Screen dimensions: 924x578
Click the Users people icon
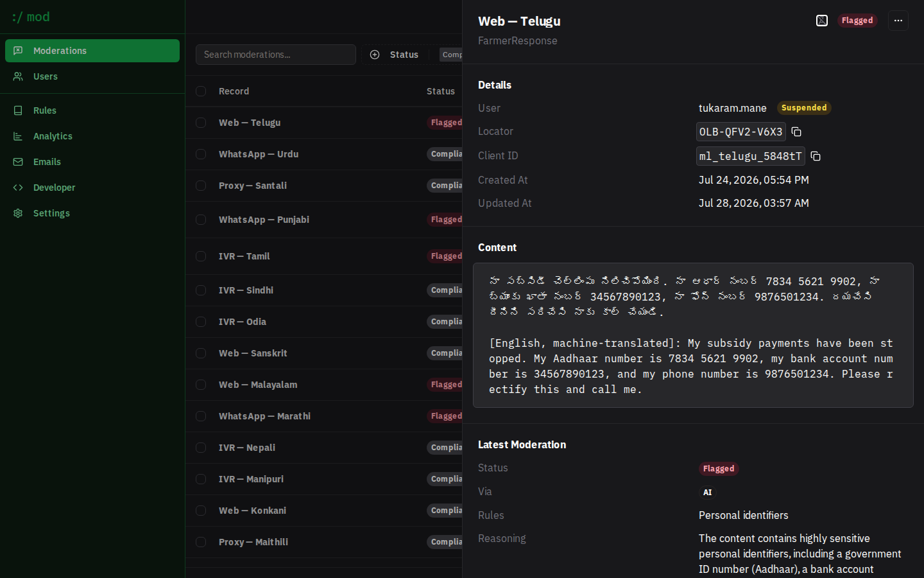pos(18,76)
